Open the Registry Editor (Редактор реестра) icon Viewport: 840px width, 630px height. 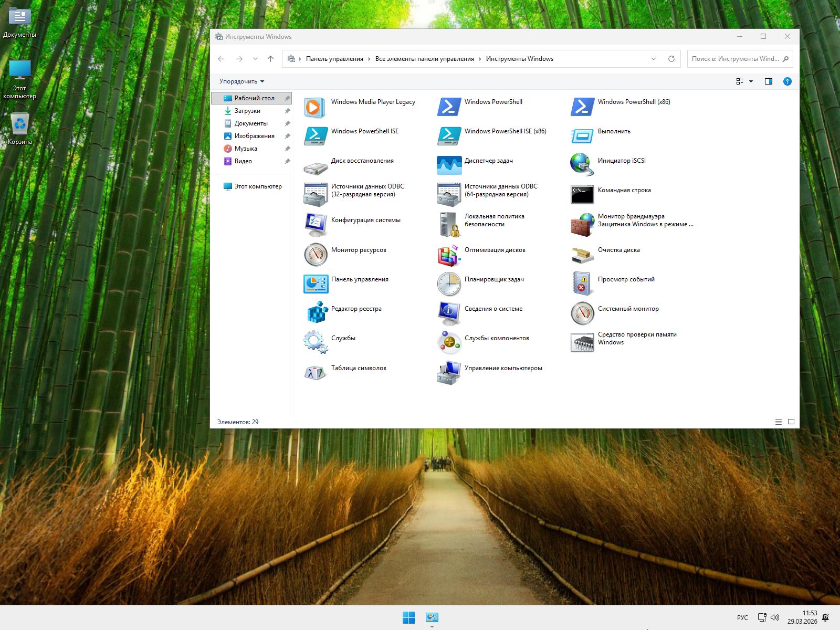click(x=316, y=313)
